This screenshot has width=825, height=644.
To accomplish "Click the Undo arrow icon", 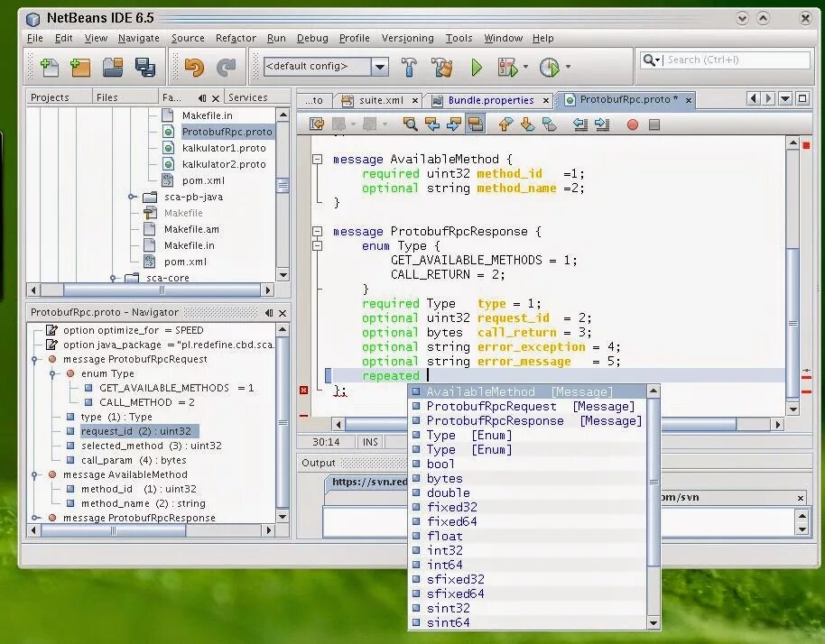I will coord(194,68).
